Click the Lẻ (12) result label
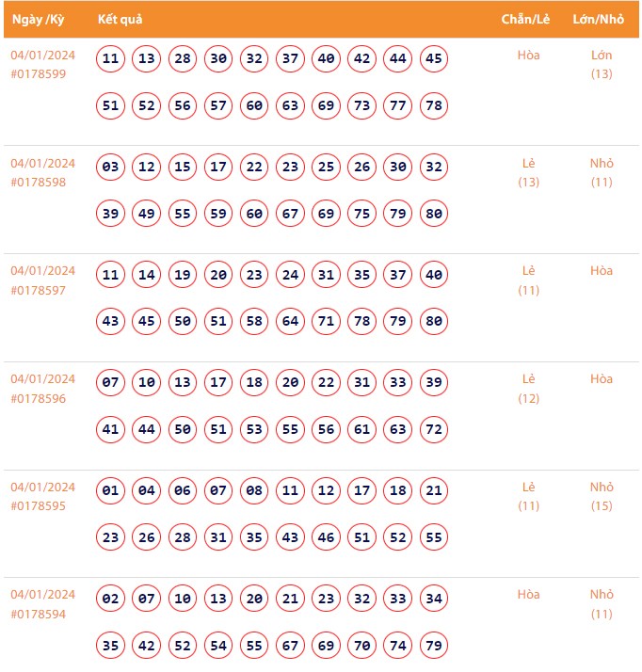642x672 pixels. point(529,388)
